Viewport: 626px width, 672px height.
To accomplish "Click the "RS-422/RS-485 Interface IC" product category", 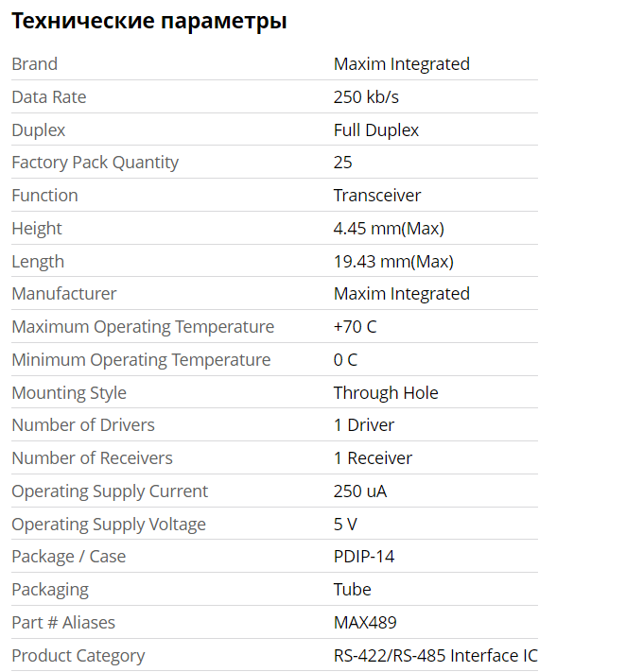I will 435,656.
